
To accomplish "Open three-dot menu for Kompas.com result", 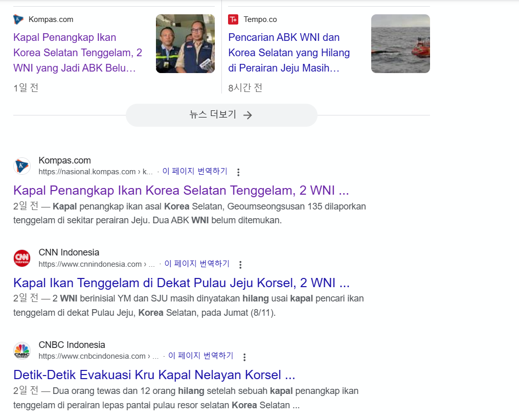I will 238,172.
